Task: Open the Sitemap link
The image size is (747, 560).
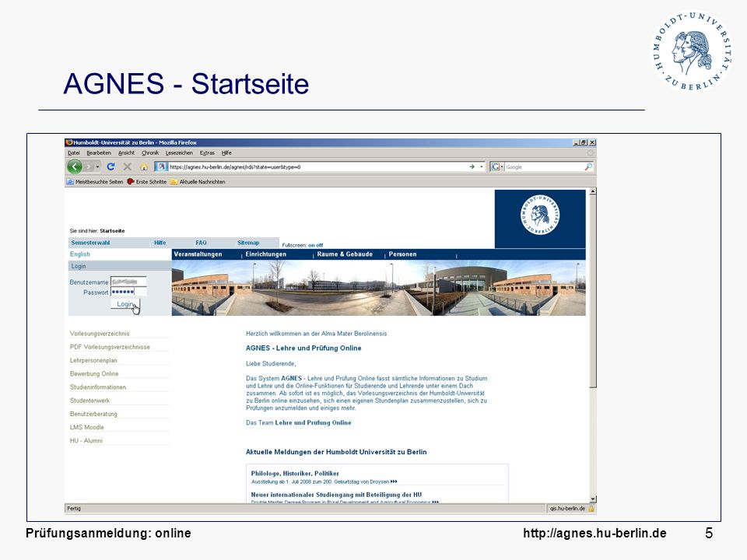Action: [248, 243]
